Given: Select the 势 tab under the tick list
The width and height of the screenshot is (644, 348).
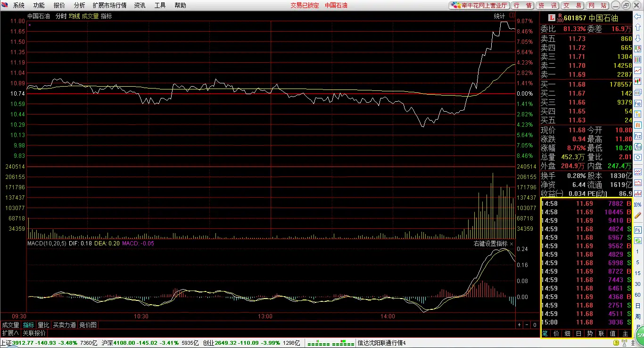Looking at the screenshot, I should (x=590, y=333).
